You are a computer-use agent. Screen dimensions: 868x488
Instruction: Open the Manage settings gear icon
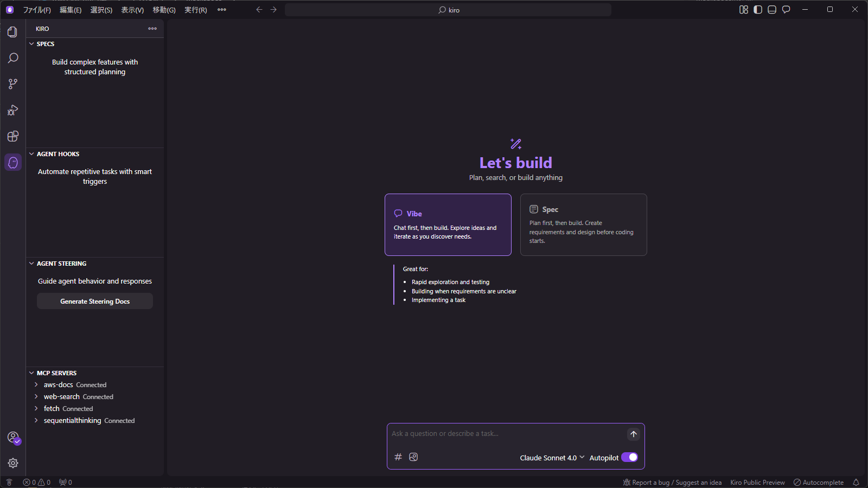point(13,463)
